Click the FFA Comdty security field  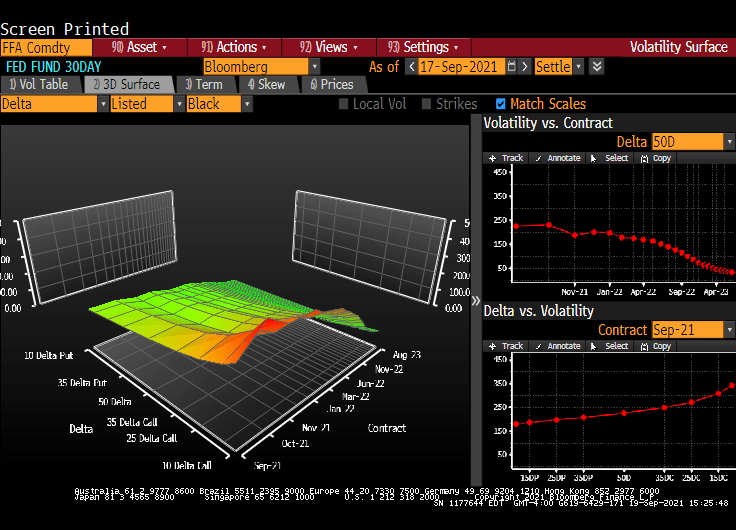click(46, 47)
